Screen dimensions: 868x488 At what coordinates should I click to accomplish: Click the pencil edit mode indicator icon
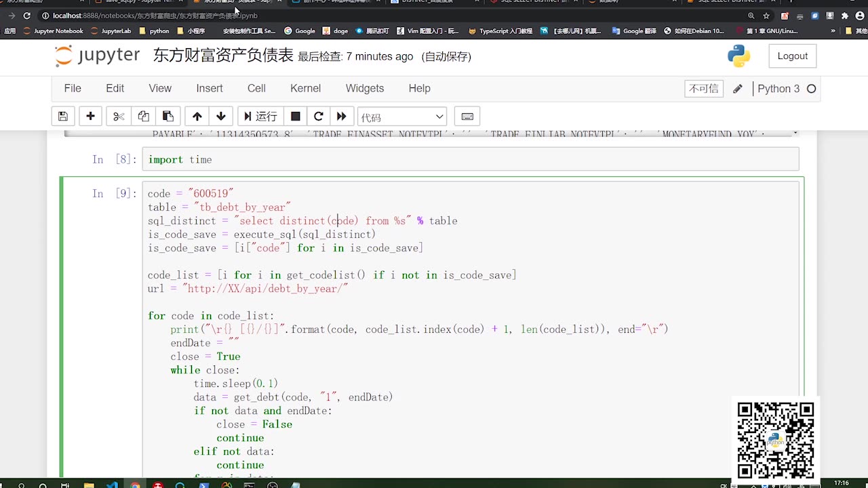738,89
